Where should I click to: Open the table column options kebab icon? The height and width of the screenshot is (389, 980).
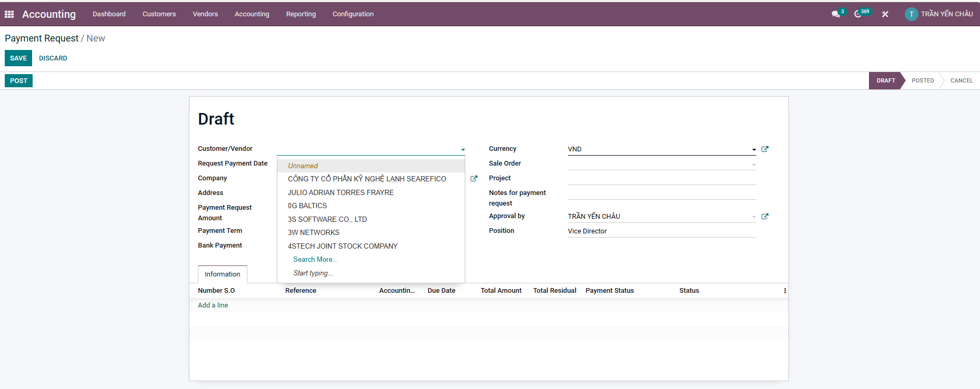coord(785,291)
